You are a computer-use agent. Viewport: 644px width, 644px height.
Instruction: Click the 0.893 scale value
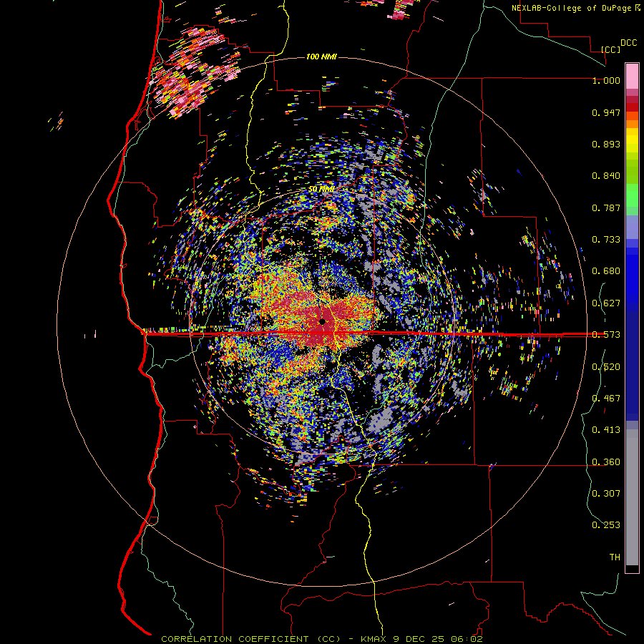(606, 144)
